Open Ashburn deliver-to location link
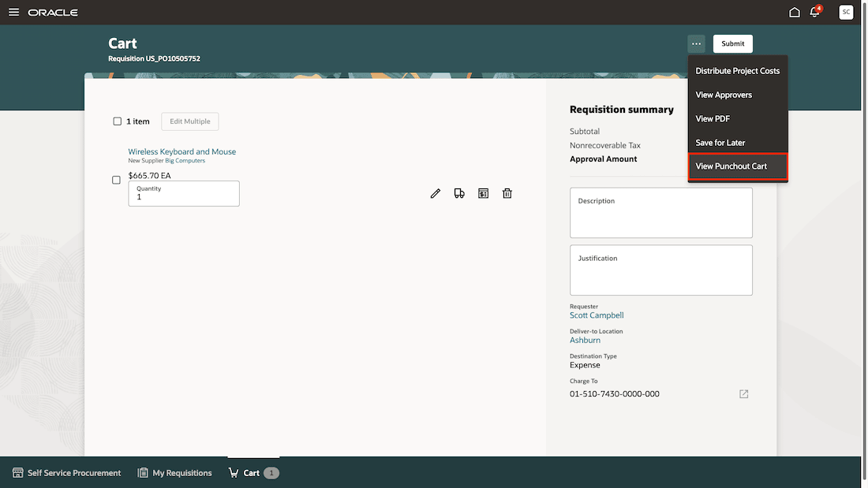The width and height of the screenshot is (868, 488). click(585, 341)
